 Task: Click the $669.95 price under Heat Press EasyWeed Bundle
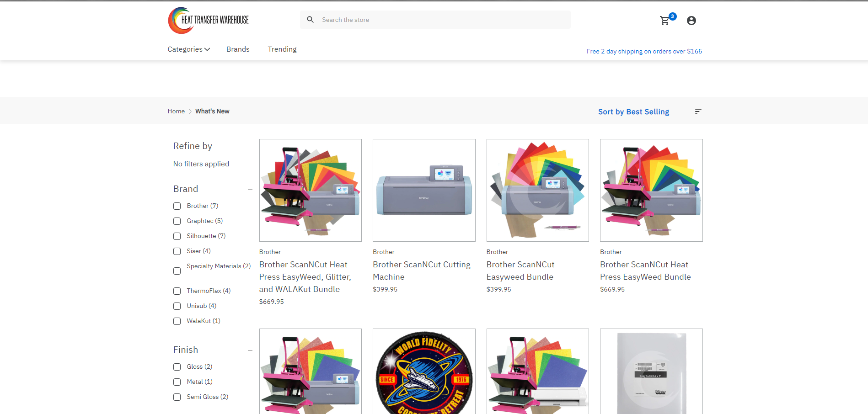612,289
